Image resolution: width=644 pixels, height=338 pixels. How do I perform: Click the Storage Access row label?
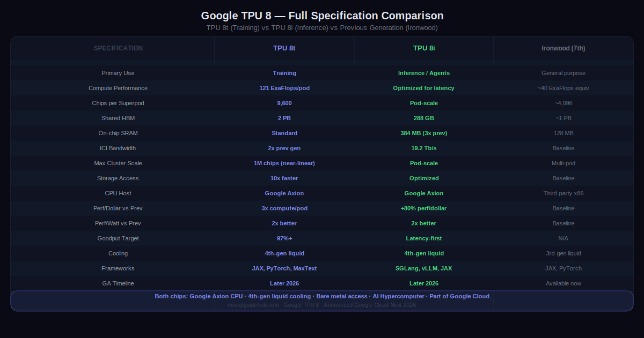[118, 178]
